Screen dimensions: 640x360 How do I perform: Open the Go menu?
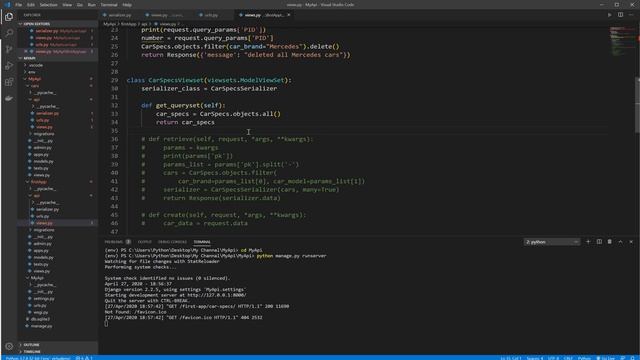click(80, 4)
